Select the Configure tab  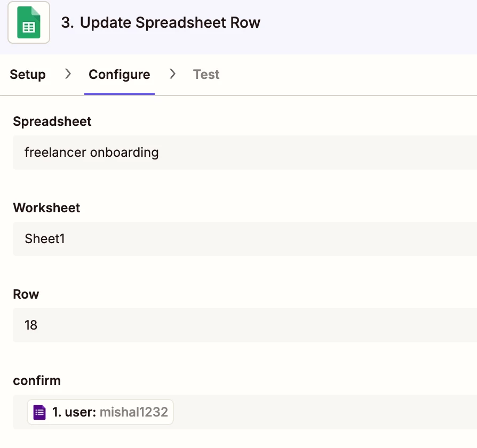pos(120,75)
